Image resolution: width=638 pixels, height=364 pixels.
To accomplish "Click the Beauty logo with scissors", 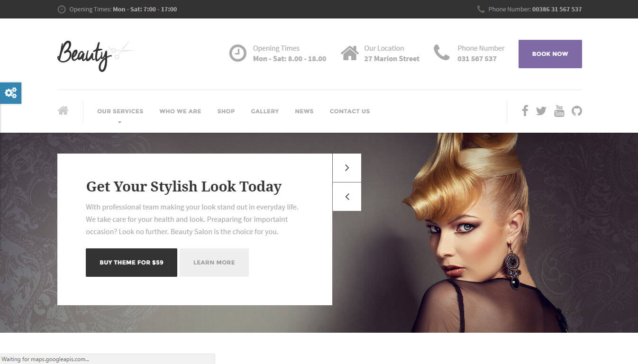I will [x=95, y=55].
